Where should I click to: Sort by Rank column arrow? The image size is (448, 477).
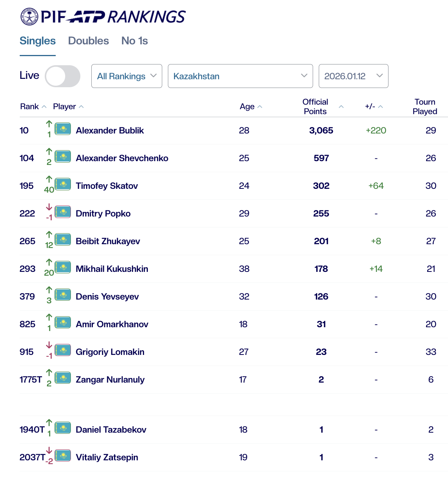pos(44,107)
